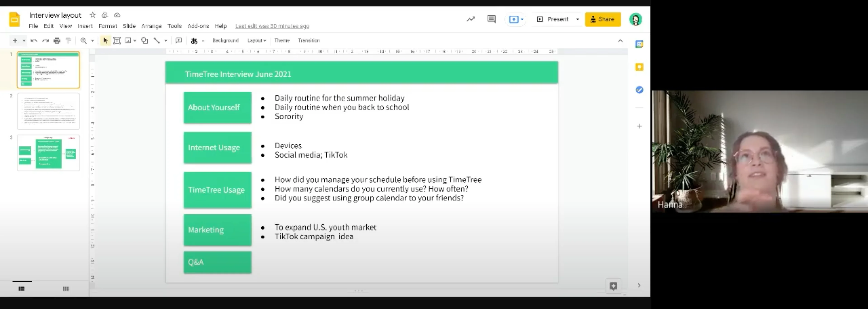Open the Present options arrow
This screenshot has width=868, height=309.
pos(578,19)
